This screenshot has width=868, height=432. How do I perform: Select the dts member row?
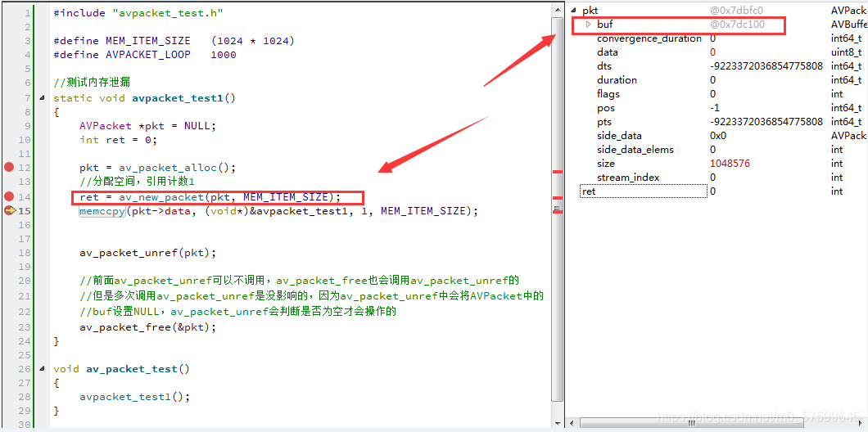[718, 66]
